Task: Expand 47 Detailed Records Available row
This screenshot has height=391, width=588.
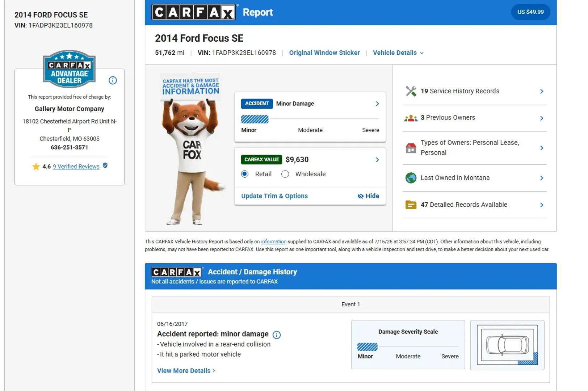Action: click(475, 205)
